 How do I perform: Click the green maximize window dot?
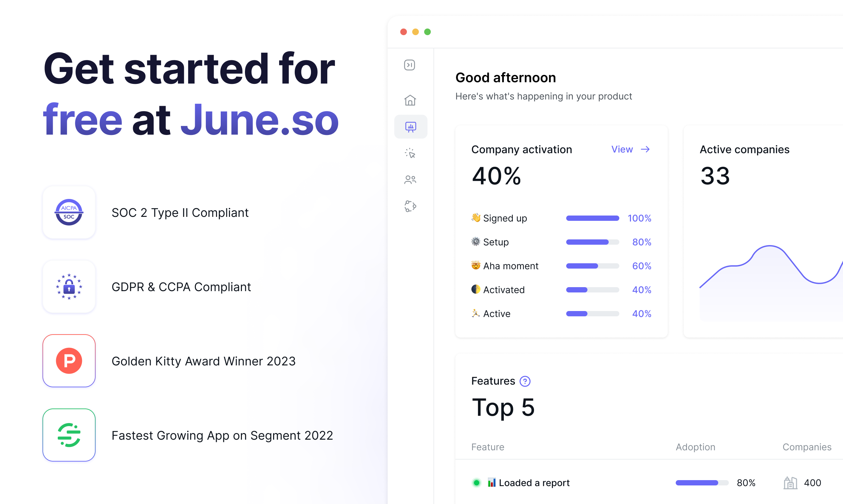427,31
